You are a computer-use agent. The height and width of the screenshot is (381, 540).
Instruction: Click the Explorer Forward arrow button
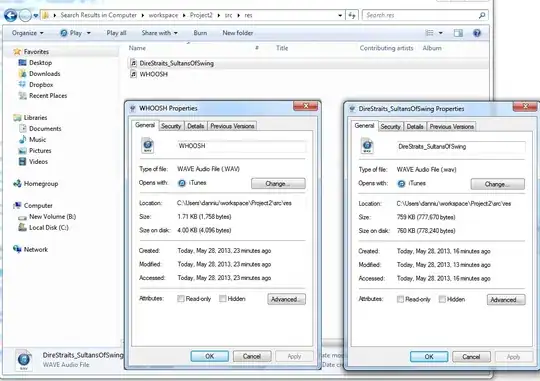pyautogui.click(x=25, y=16)
